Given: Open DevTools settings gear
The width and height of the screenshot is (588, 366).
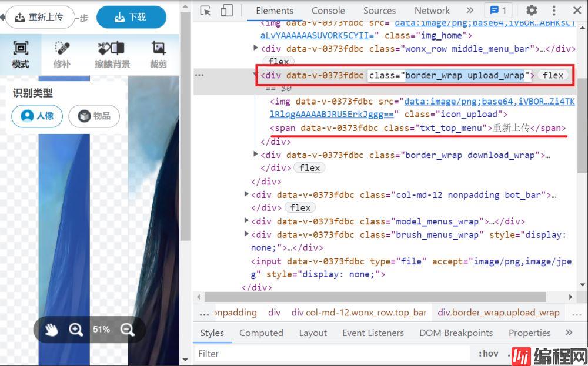Looking at the screenshot, I should click(532, 11).
